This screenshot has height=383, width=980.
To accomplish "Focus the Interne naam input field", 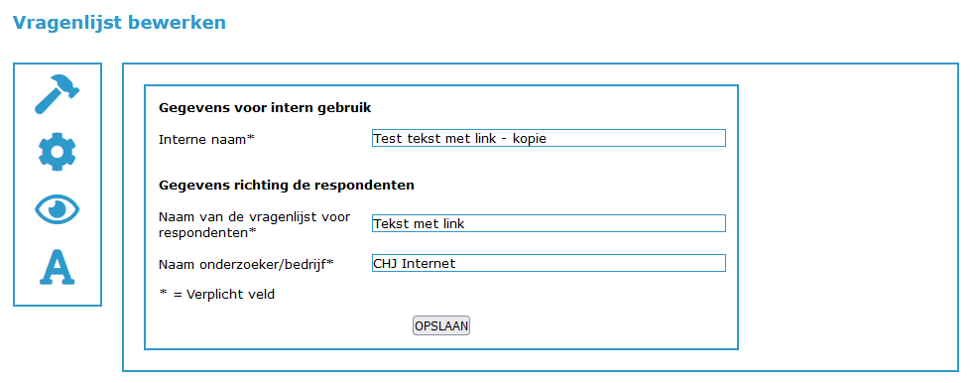I will [549, 138].
